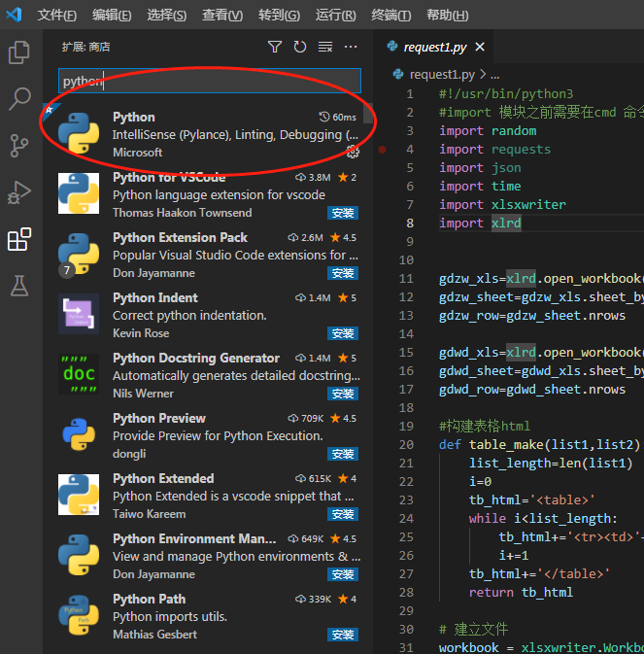Refresh the extensions list
The height and width of the screenshot is (654, 644).
(300, 47)
